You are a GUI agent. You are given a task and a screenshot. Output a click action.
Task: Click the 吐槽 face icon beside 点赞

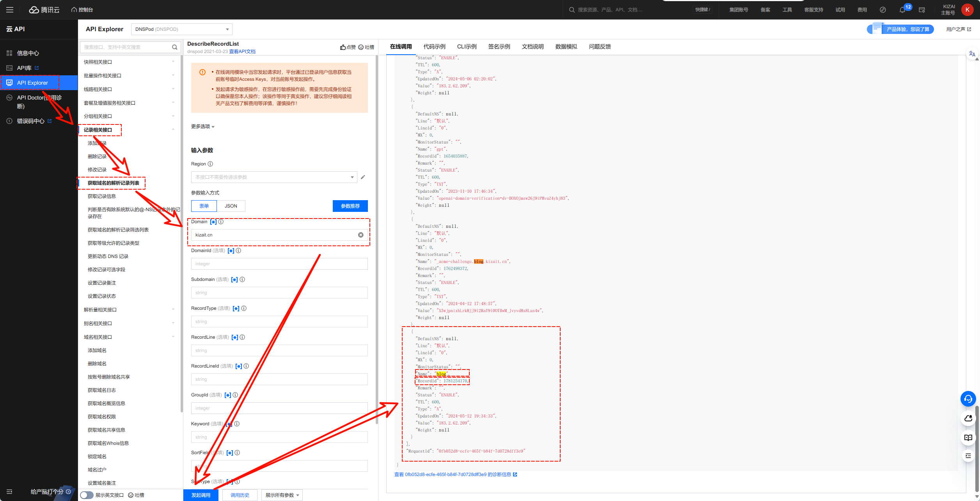pos(361,47)
